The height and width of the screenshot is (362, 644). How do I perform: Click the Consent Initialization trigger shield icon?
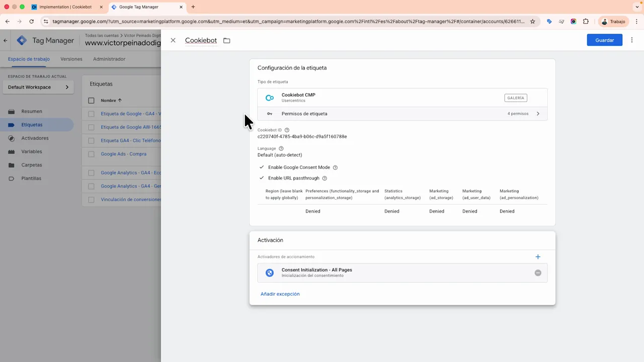tap(270, 273)
